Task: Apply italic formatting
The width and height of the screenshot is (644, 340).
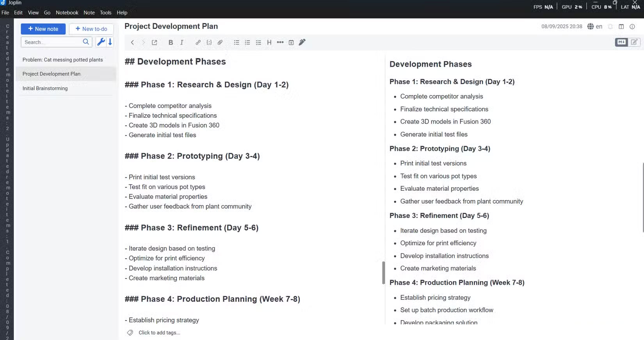Action: 182,42
